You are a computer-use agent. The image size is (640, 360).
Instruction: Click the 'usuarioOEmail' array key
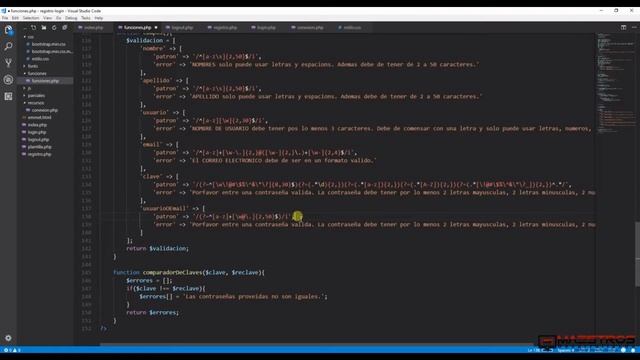coord(164,209)
